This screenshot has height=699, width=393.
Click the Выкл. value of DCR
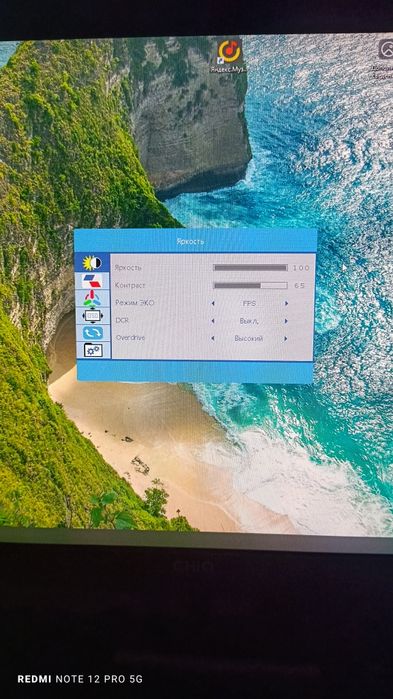[x=249, y=321]
